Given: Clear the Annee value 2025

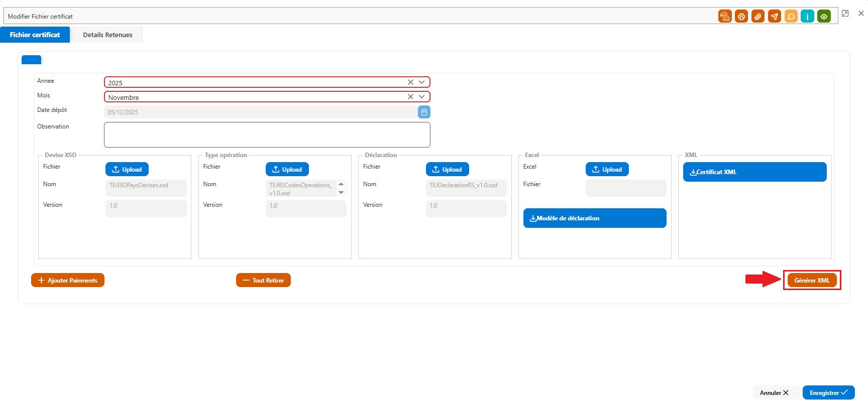Looking at the screenshot, I should point(410,82).
